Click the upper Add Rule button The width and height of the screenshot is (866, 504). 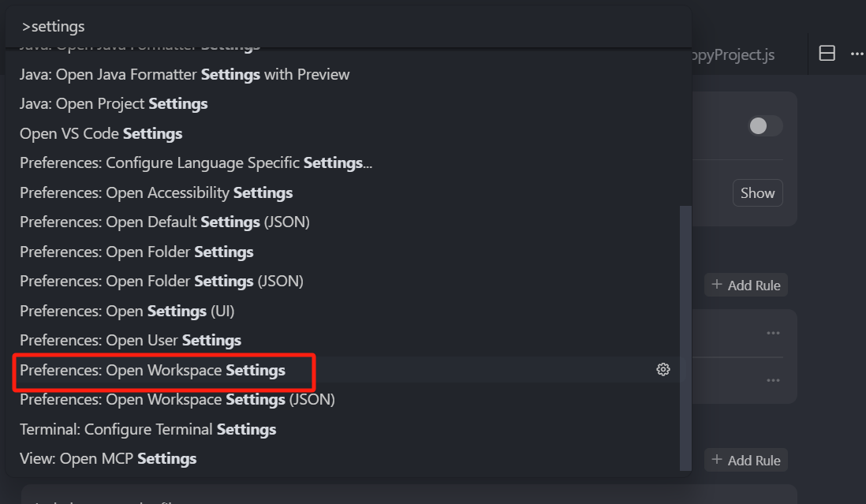click(x=745, y=285)
